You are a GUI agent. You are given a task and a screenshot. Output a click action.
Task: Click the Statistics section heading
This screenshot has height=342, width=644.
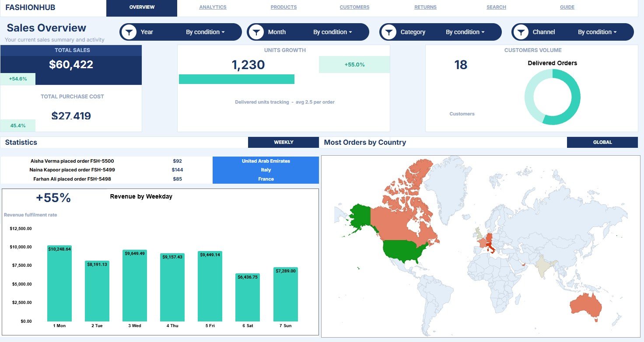coord(21,142)
